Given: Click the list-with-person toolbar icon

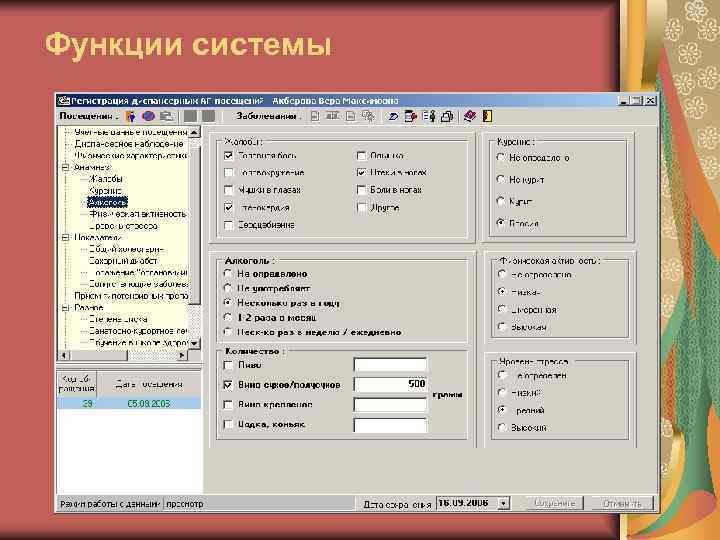Looking at the screenshot, I should click(x=429, y=117).
